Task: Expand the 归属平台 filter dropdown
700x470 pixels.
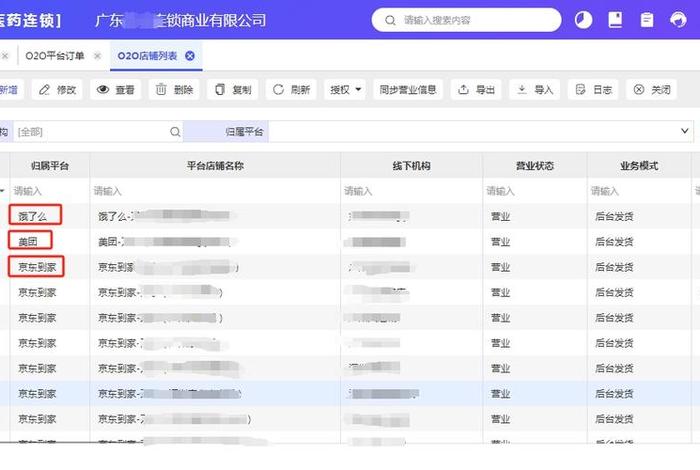Action: pyautogui.click(x=684, y=131)
